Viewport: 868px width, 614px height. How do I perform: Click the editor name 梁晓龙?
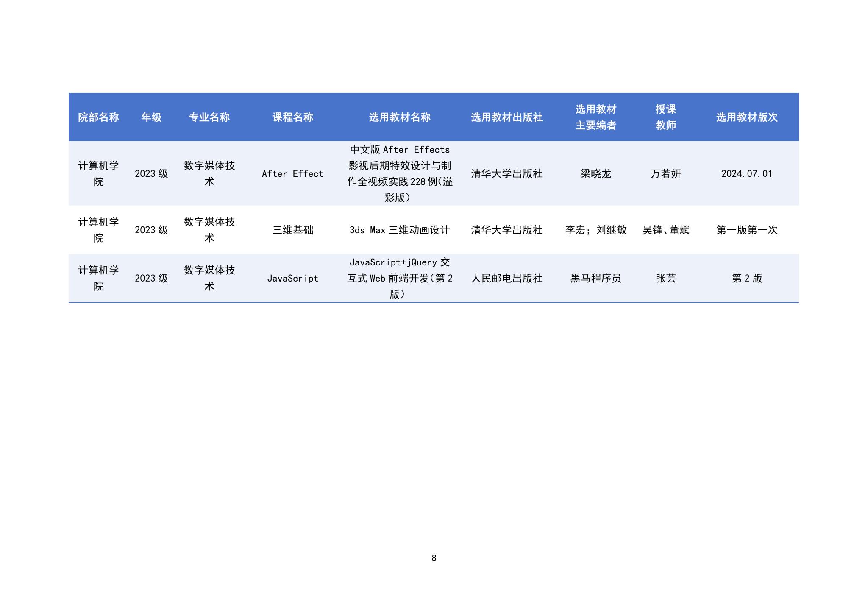pyautogui.click(x=595, y=174)
